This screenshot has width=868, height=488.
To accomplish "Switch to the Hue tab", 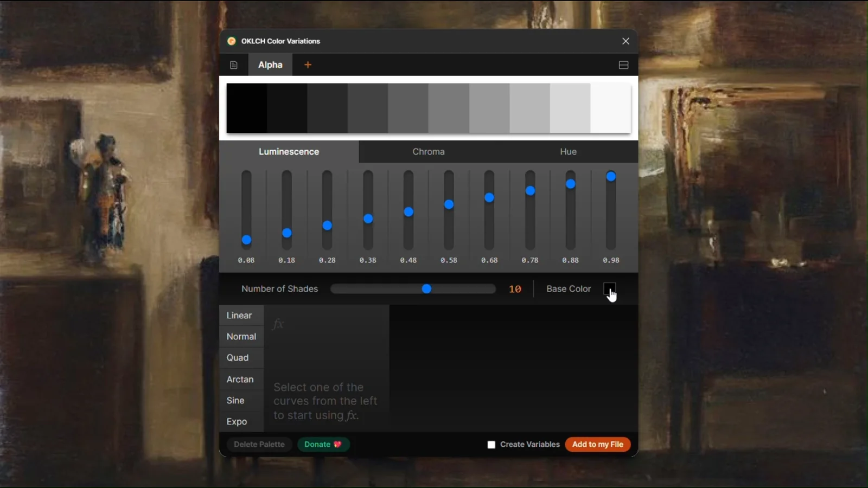I will click(x=568, y=152).
